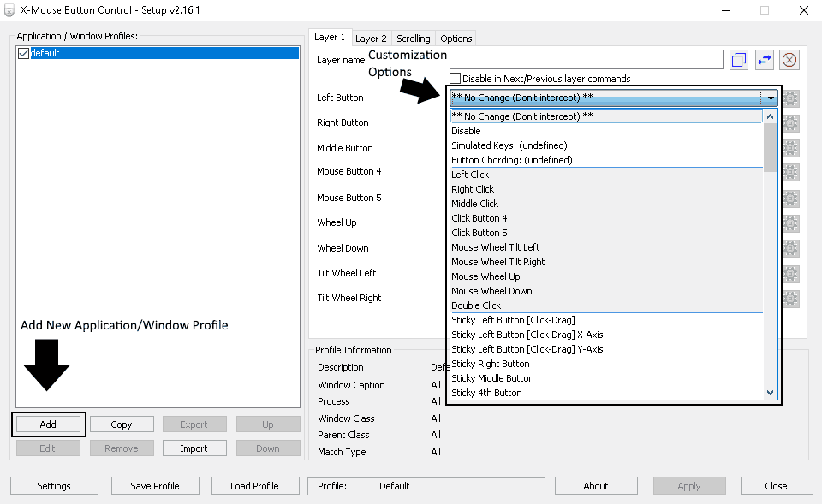This screenshot has width=822, height=504.
Task: Choose Disable from the dropdown list
Action: point(606,131)
